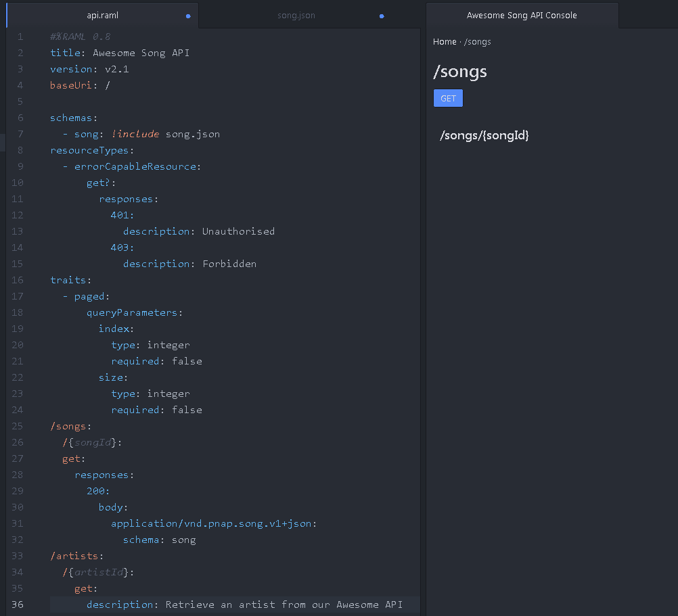Image resolution: width=678 pixels, height=616 pixels.
Task: Click the 'traits:' key
Action: (x=71, y=280)
